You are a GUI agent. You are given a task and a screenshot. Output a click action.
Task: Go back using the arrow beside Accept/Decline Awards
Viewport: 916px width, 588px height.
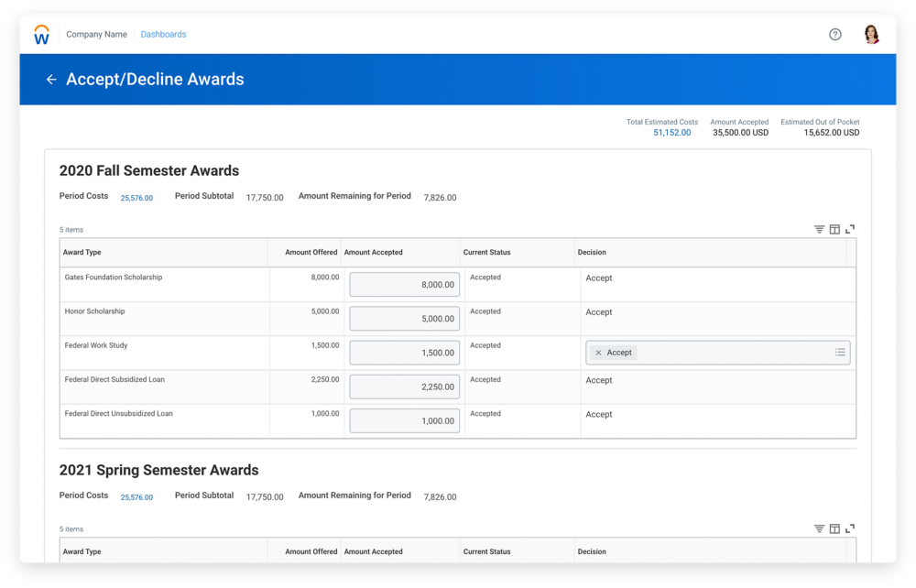pyautogui.click(x=51, y=80)
